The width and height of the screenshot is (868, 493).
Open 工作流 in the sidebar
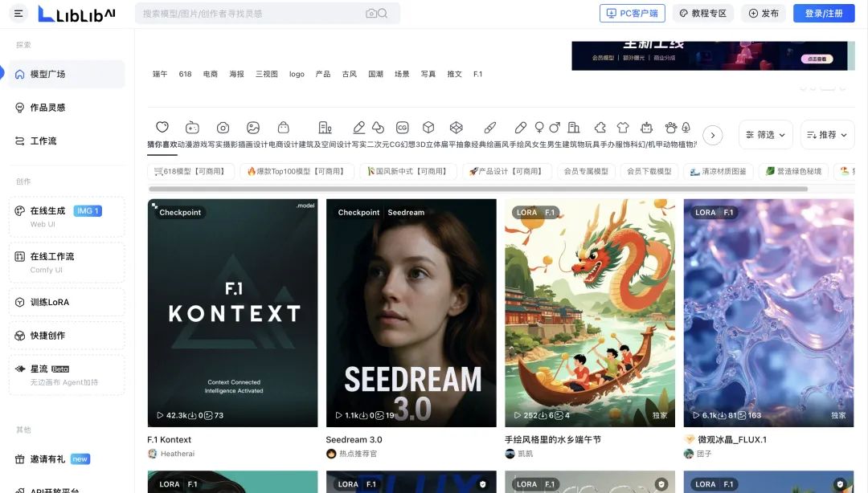[67, 141]
